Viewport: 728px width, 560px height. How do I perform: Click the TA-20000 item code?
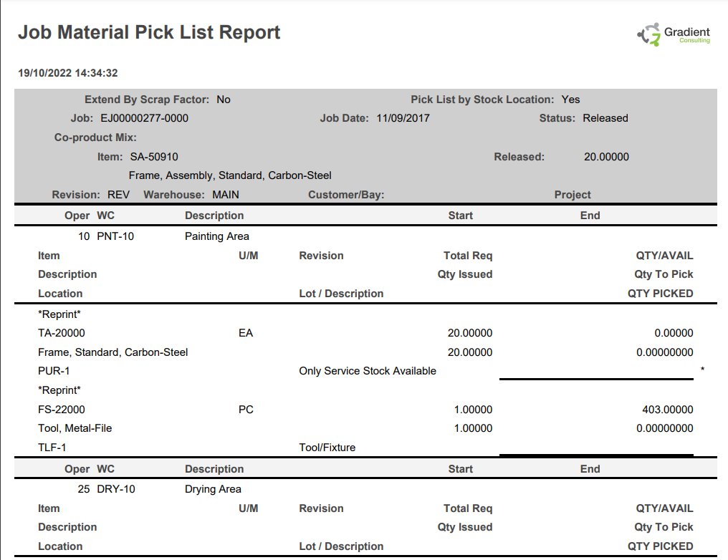click(x=62, y=333)
